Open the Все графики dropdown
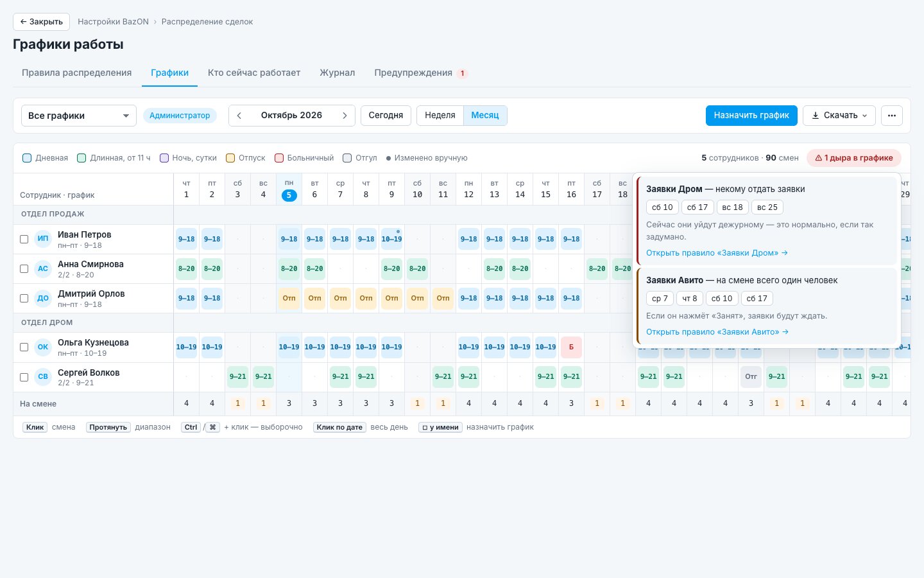The image size is (924, 578). pyautogui.click(x=79, y=116)
